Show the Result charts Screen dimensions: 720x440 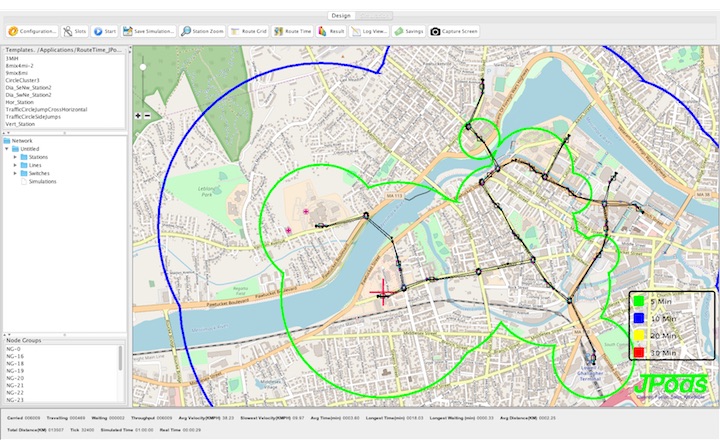pyautogui.click(x=331, y=31)
